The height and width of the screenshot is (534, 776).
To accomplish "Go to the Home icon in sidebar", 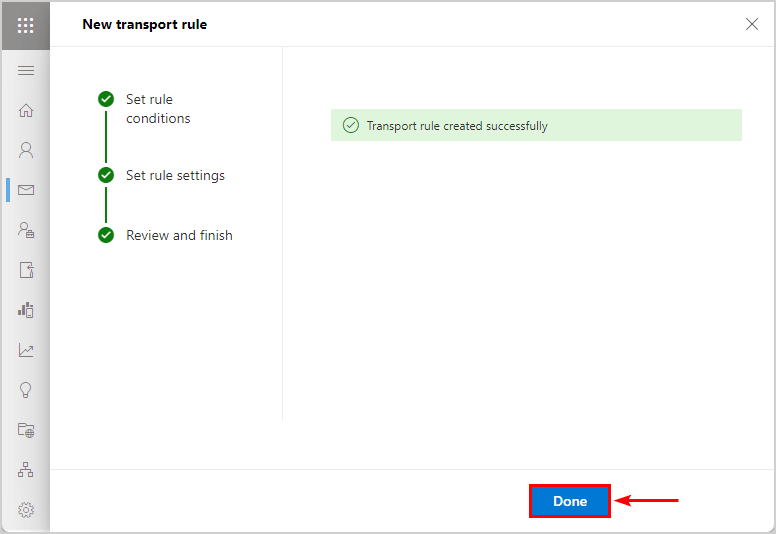I will coord(26,110).
